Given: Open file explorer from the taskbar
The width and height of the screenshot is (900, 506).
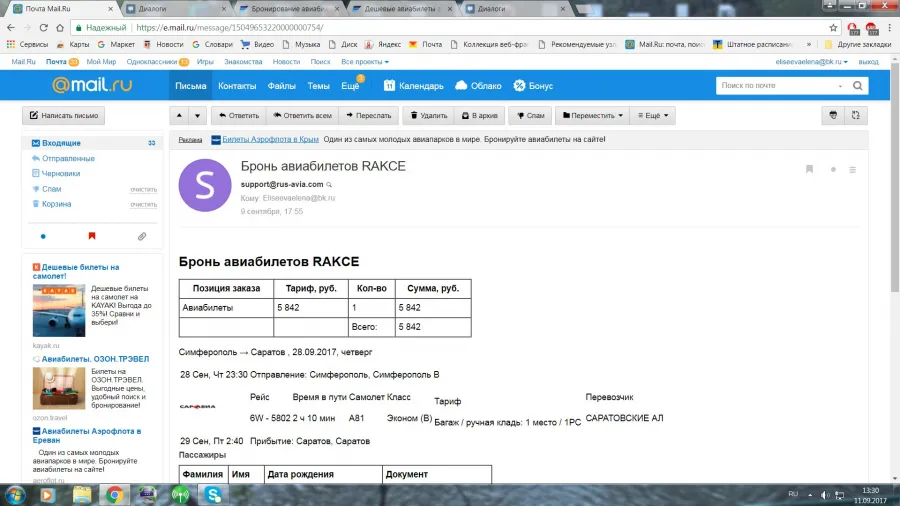Looking at the screenshot, I should (82, 495).
